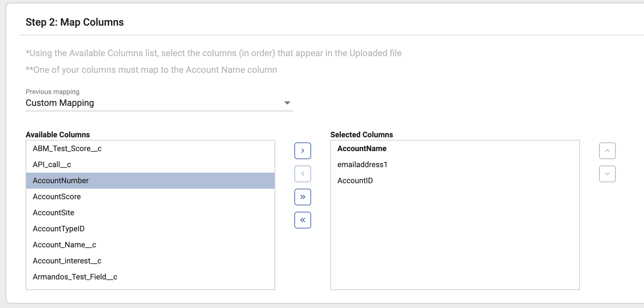This screenshot has width=644, height=308.
Task: Select the highlighted AccountNumber item
Action: pyautogui.click(x=61, y=181)
